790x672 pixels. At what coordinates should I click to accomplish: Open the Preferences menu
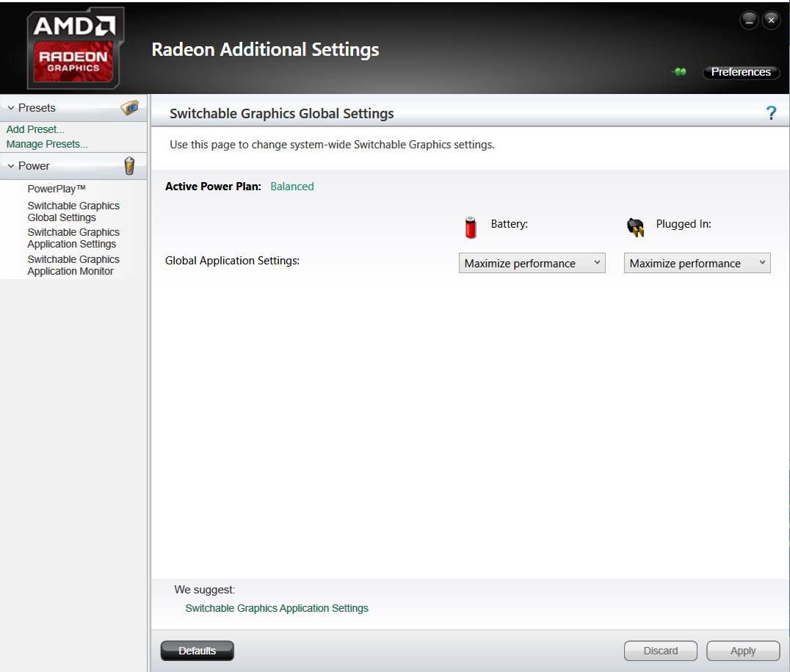click(741, 72)
